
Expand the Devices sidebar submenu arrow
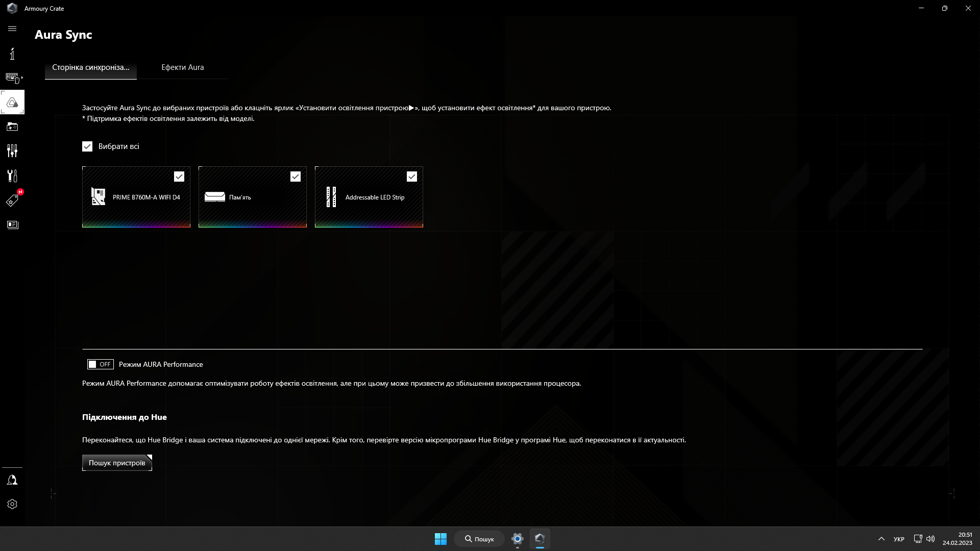(22, 78)
